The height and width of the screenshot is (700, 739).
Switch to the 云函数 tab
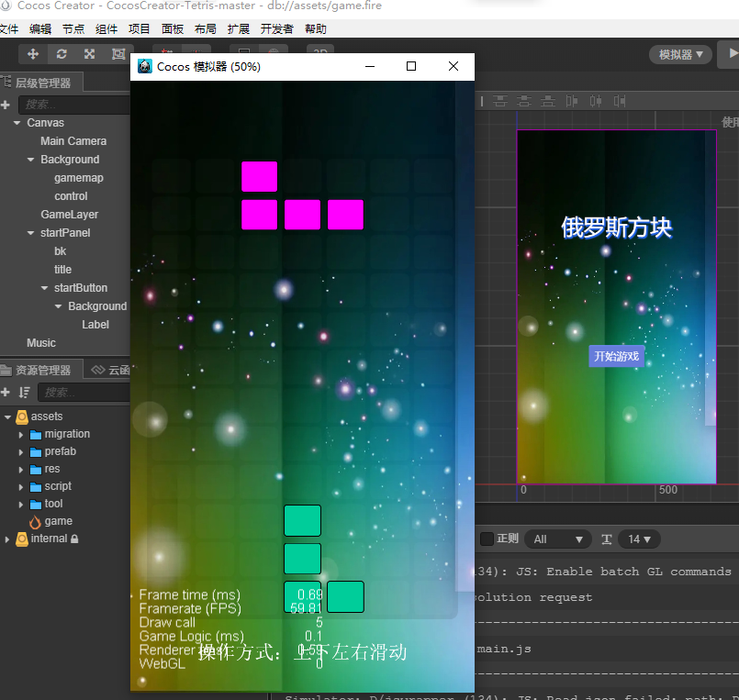click(110, 371)
